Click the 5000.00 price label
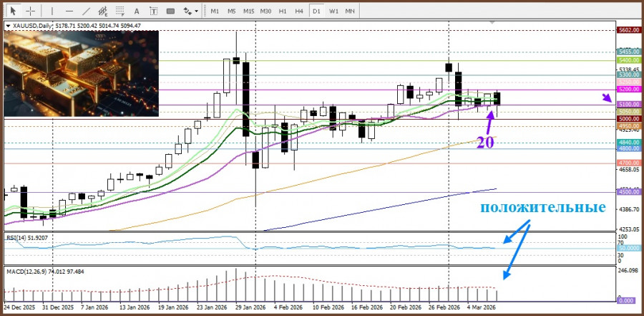The height and width of the screenshot is (316, 644). (630, 119)
